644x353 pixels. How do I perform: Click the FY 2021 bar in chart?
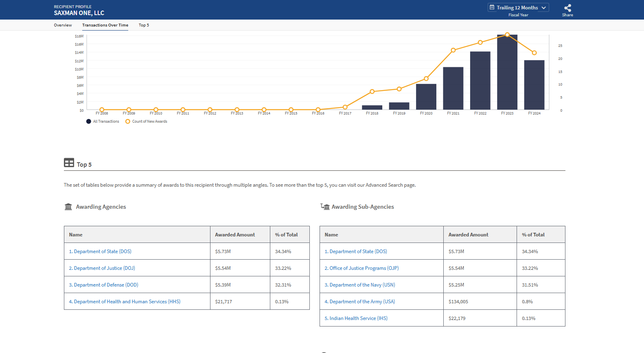pos(453,88)
